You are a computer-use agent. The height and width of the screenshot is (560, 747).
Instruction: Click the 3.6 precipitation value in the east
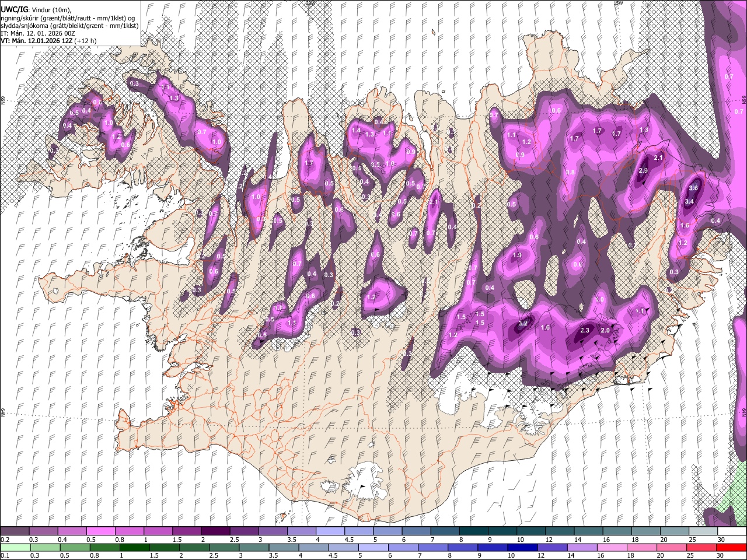pos(693,188)
